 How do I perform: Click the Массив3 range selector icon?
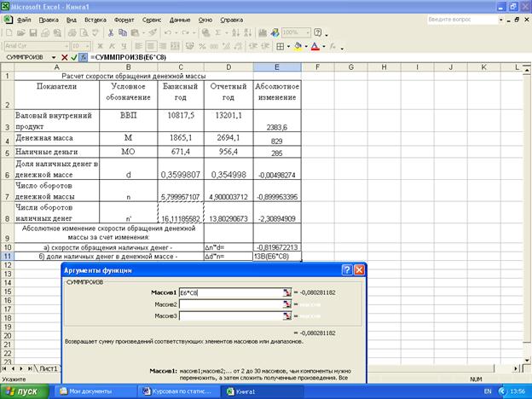click(x=289, y=316)
